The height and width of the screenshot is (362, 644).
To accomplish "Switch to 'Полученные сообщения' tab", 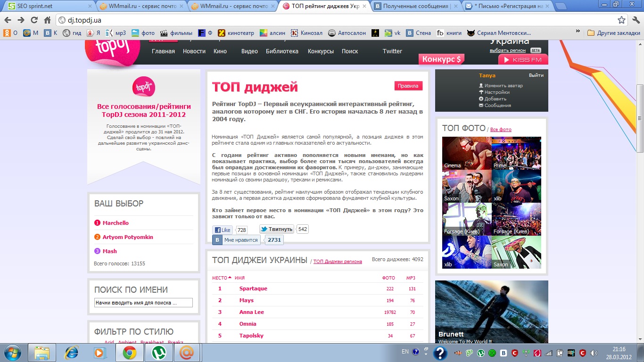I will point(417,6).
